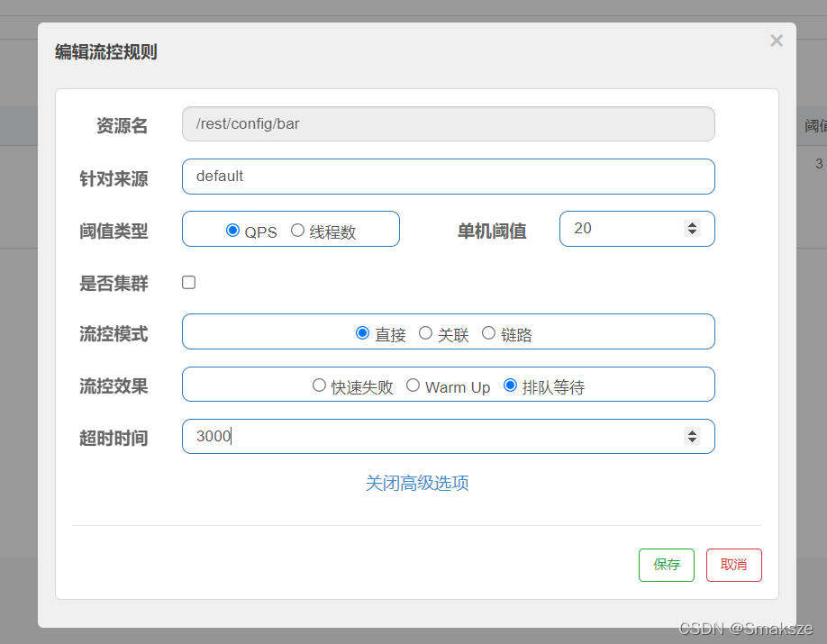The height and width of the screenshot is (644, 827).
Task: Decrease 单机阈值 using the down stepper arrow
Action: click(x=693, y=233)
